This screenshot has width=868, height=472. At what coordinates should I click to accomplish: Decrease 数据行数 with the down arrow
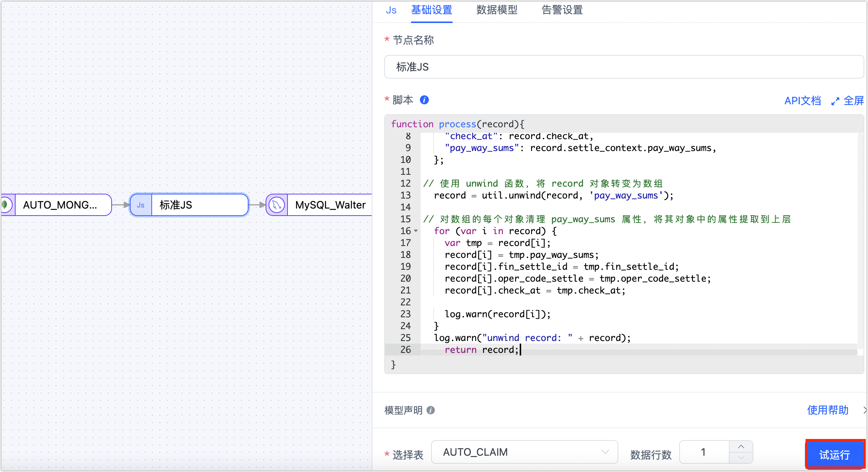(741, 458)
